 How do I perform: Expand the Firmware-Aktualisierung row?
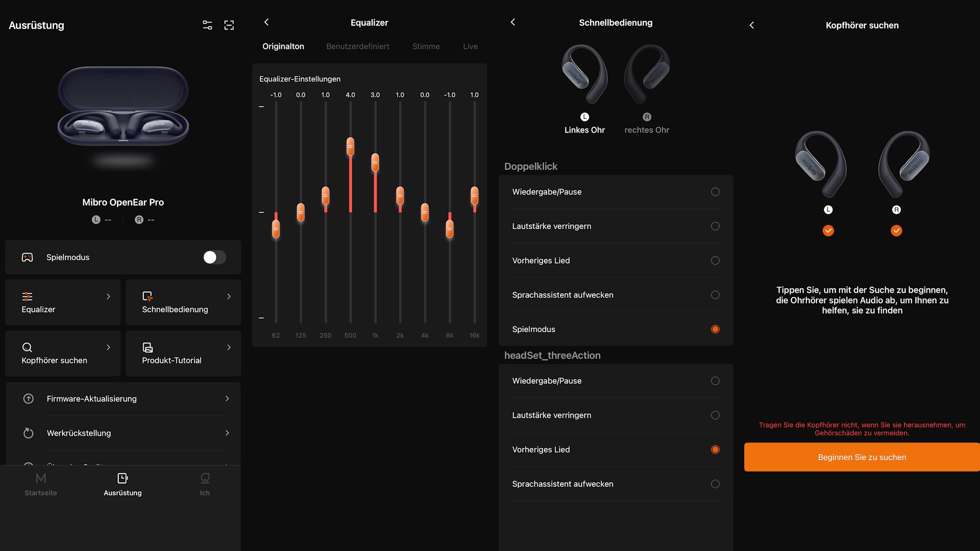coord(228,398)
